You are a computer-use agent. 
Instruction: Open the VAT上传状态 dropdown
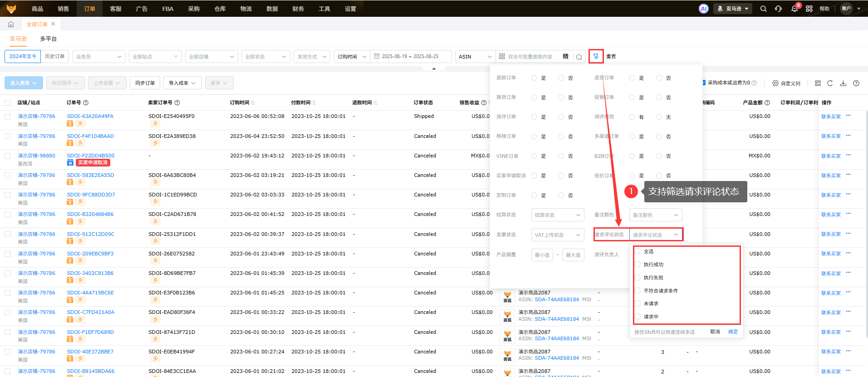(557, 235)
